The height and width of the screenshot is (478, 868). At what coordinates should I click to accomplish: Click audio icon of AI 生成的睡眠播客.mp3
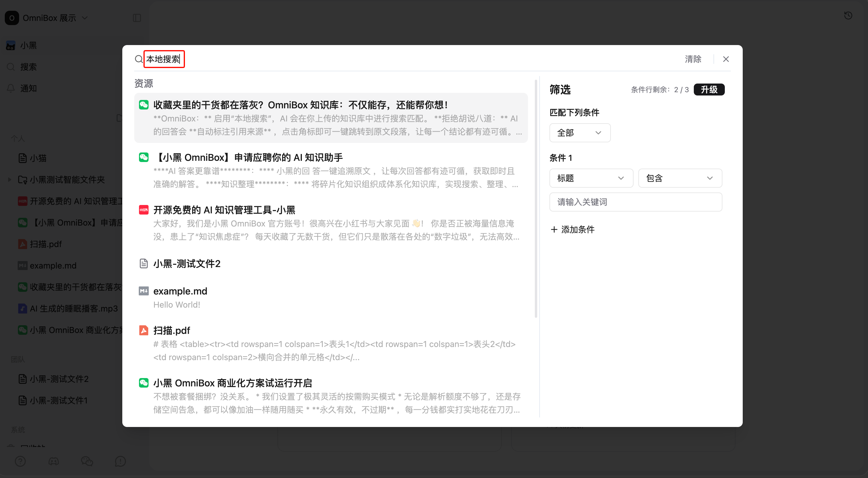pyautogui.click(x=23, y=309)
